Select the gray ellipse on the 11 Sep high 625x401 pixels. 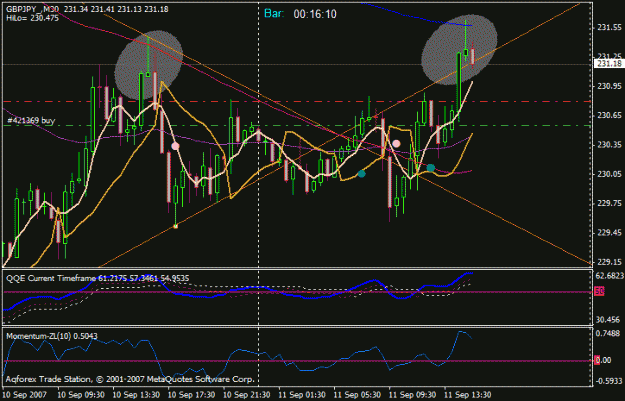pyautogui.click(x=459, y=50)
